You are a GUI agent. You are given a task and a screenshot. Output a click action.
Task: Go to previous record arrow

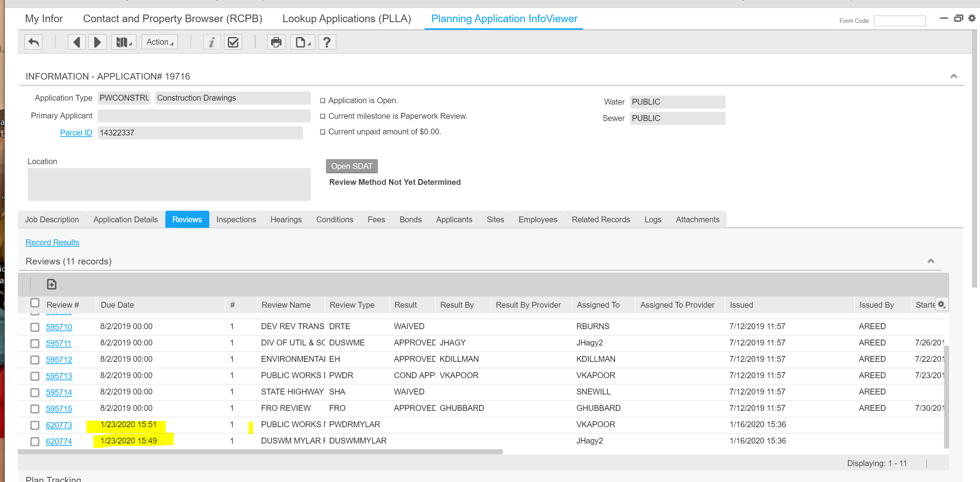tap(76, 42)
